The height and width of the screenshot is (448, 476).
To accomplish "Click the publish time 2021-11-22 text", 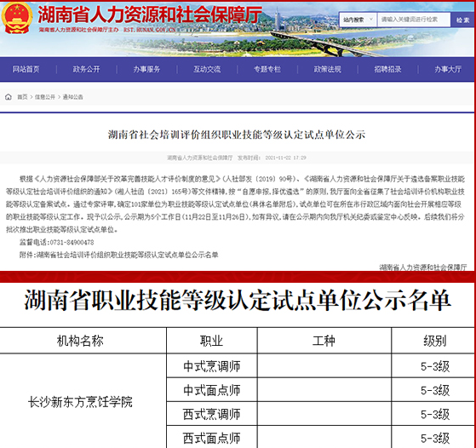I will 285,158.
